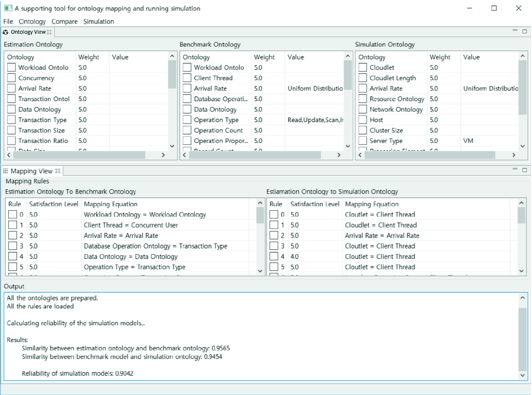The width and height of the screenshot is (532, 395).
Task: Minimize the Mapping View panel
Action: tap(515, 169)
